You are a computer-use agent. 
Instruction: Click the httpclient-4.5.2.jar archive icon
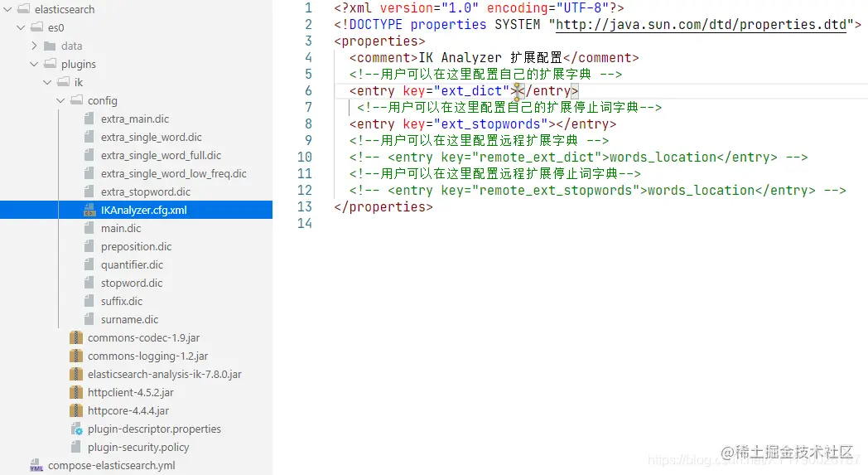click(76, 393)
